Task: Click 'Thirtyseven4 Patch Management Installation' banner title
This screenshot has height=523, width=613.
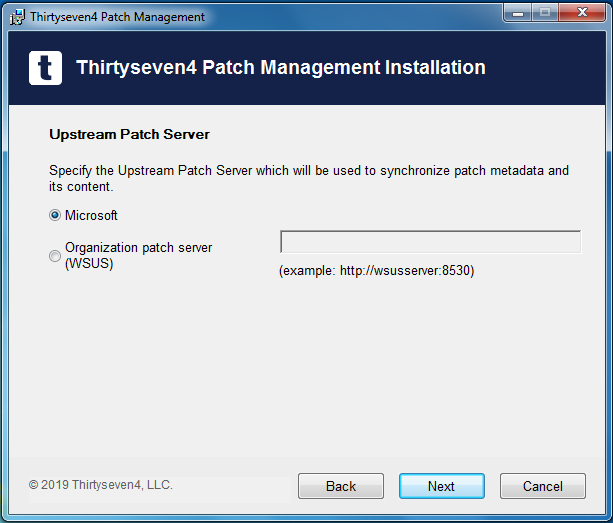Action: (281, 67)
